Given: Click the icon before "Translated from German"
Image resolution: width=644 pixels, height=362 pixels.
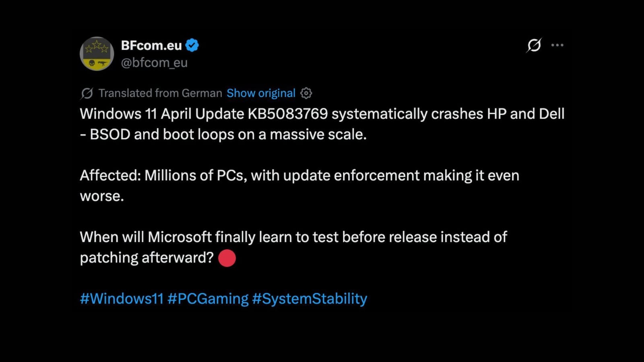Looking at the screenshot, I should 87,93.
